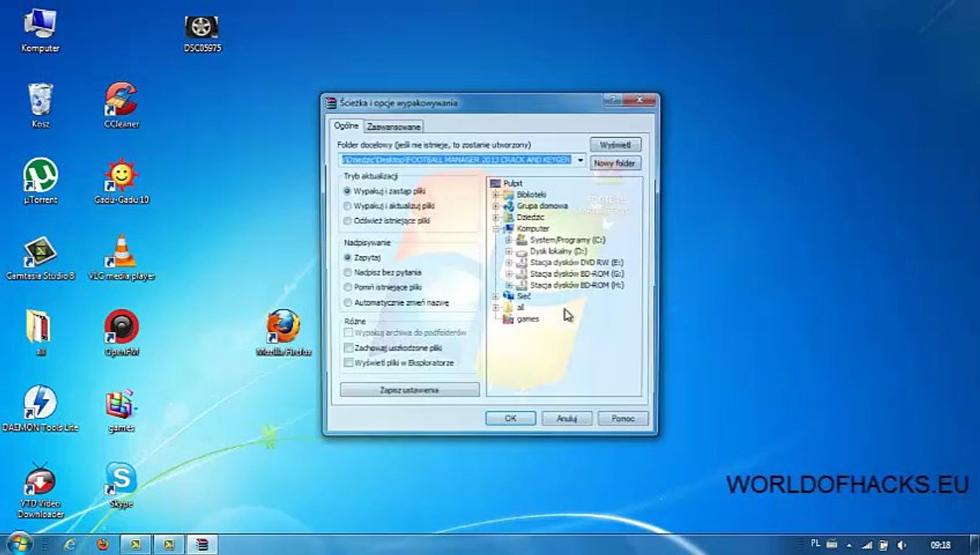The width and height of the screenshot is (980, 555).
Task: Switch to the Zaawansowane tab
Action: [x=394, y=126]
